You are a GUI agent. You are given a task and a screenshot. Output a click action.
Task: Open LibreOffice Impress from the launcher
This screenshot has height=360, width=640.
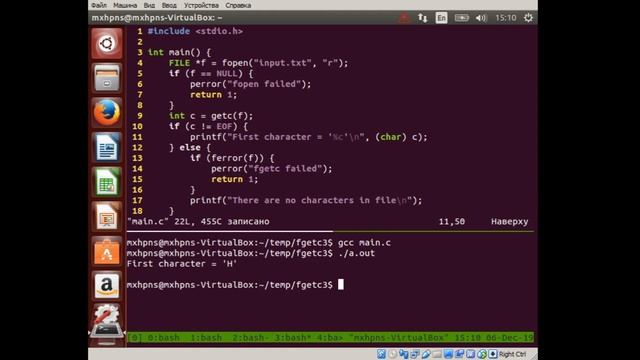pyautogui.click(x=107, y=217)
